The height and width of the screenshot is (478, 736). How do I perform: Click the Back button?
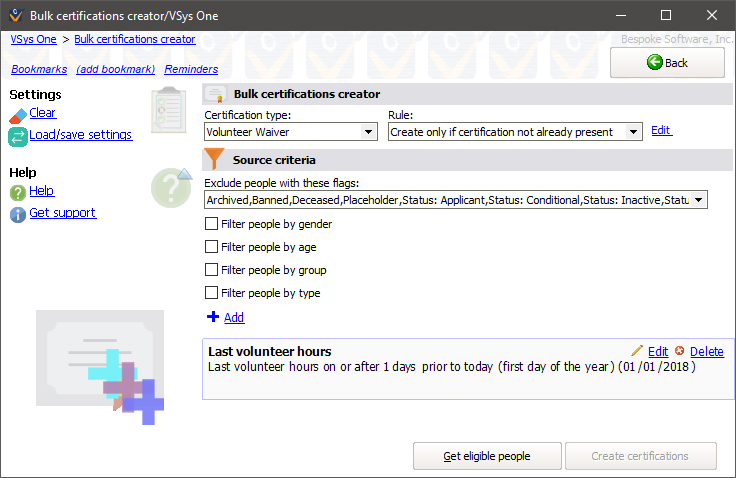point(667,62)
